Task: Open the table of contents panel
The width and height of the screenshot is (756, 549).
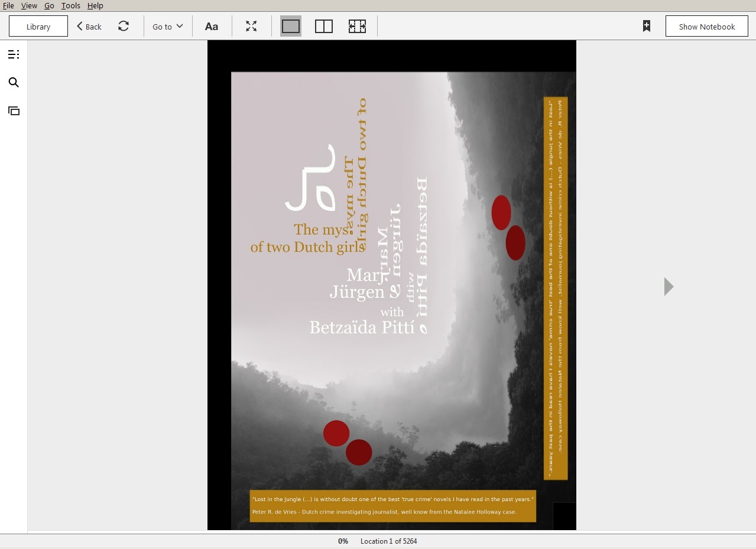Action: point(14,54)
